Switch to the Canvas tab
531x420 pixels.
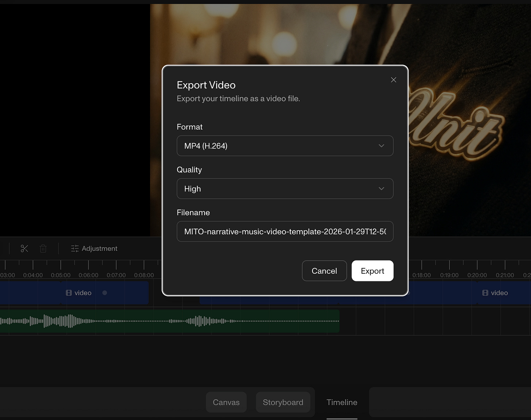(x=226, y=402)
